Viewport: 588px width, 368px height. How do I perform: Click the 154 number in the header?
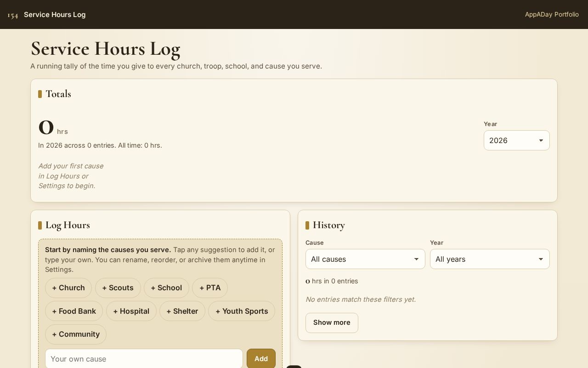13,15
